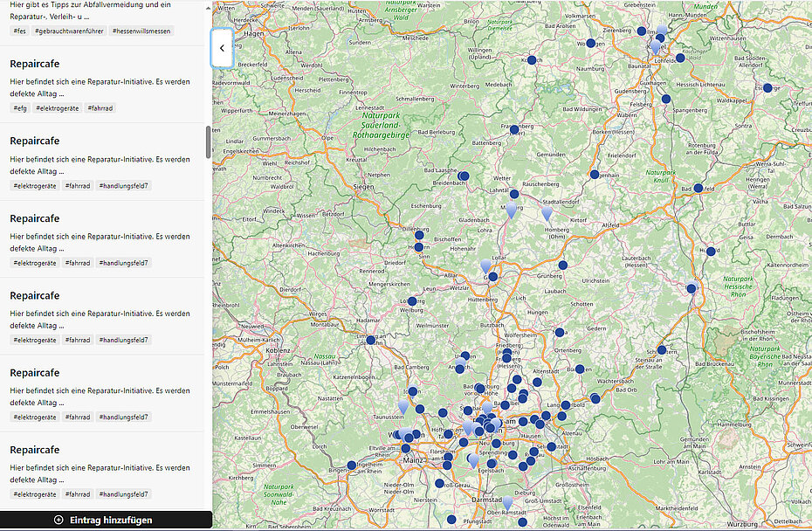This screenshot has width=812, height=531.
Task: Click the marker near Bad Hersfeld
Action: 697,187
